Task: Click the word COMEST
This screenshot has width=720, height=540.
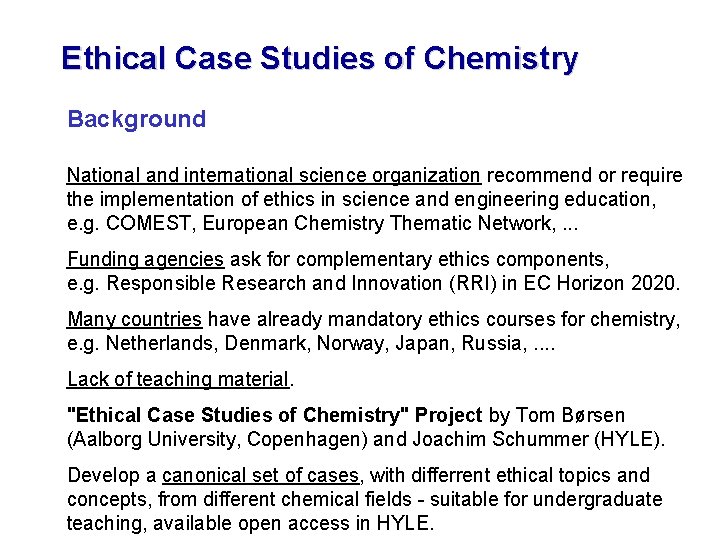Action: 148,224
